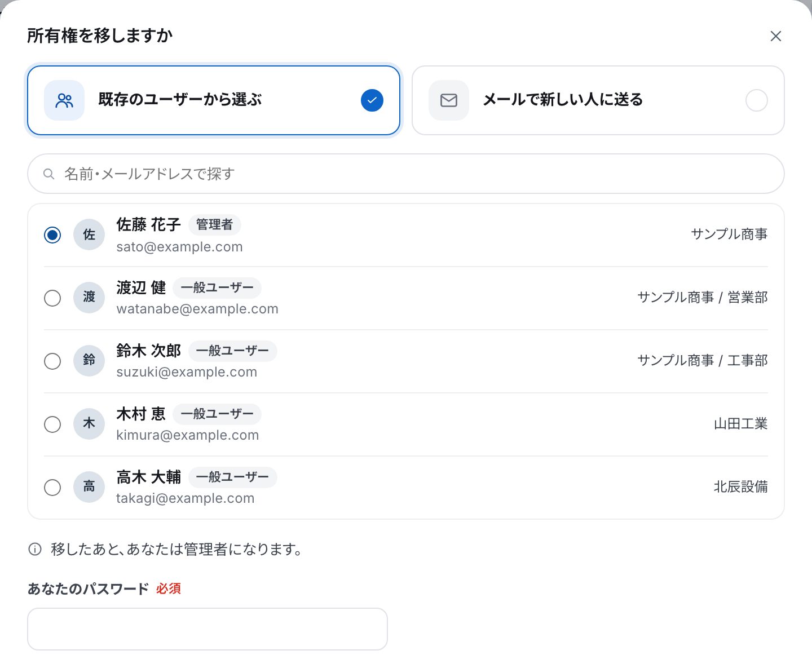812x655 pixels.
Task: Click 一般ユーザー badge beside 渡辺 健
Action: coord(217,287)
